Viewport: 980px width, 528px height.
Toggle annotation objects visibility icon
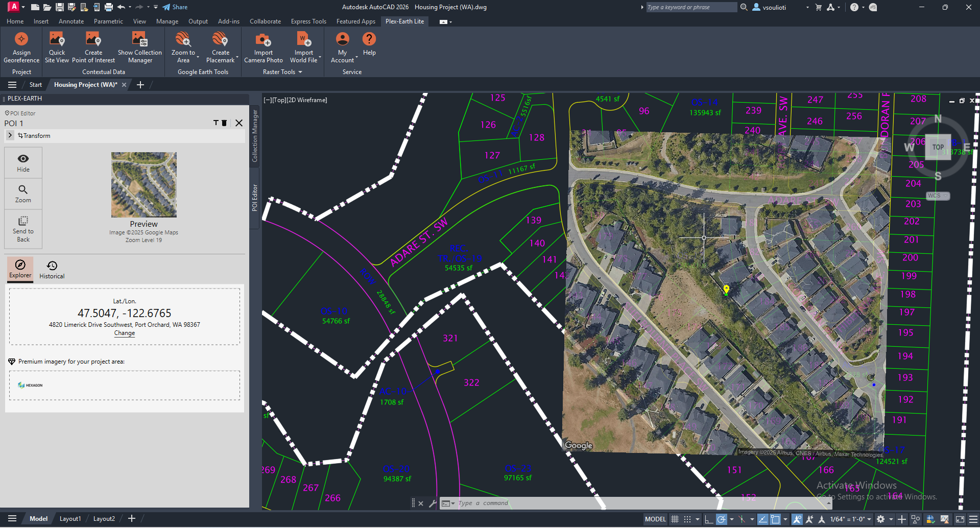(797, 519)
